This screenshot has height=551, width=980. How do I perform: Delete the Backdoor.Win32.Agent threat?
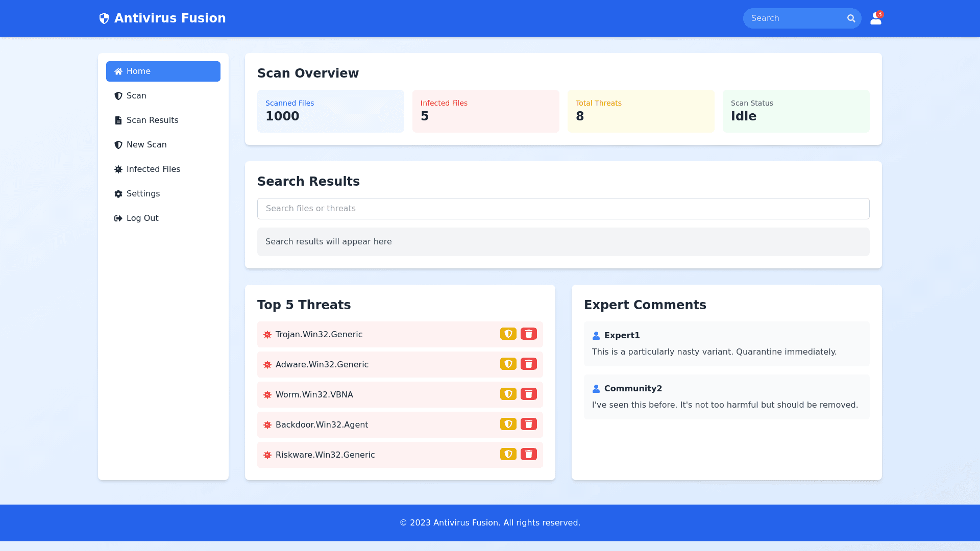(x=528, y=424)
